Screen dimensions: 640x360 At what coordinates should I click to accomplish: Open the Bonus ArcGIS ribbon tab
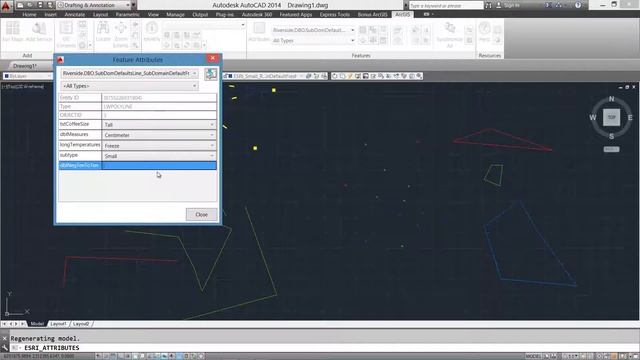coord(372,14)
